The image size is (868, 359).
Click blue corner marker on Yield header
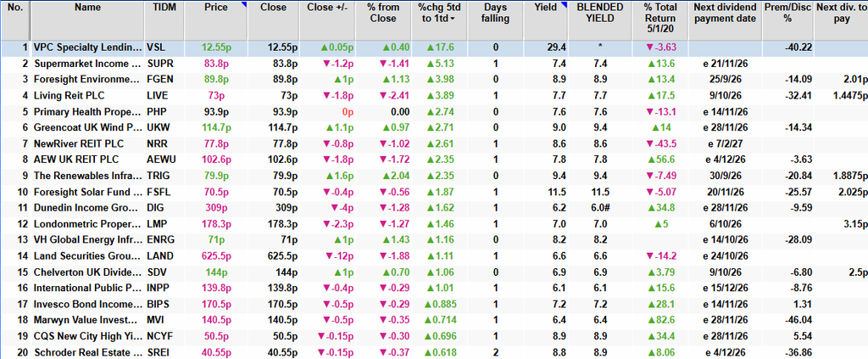coord(565,4)
